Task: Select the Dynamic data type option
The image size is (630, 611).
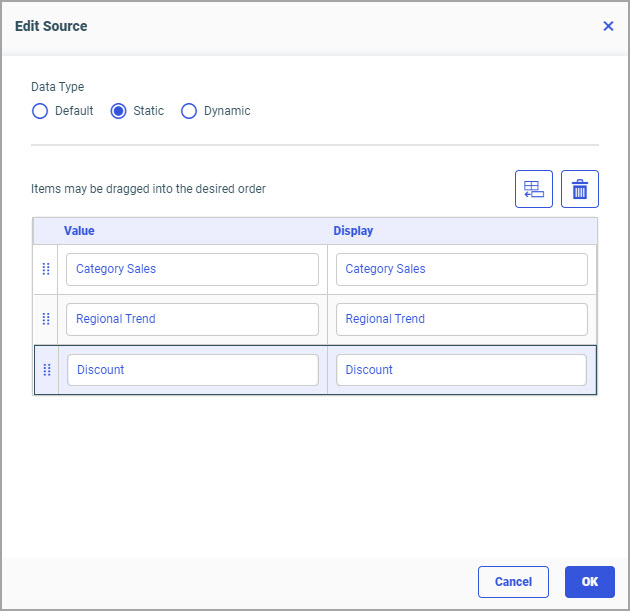Action: (189, 111)
